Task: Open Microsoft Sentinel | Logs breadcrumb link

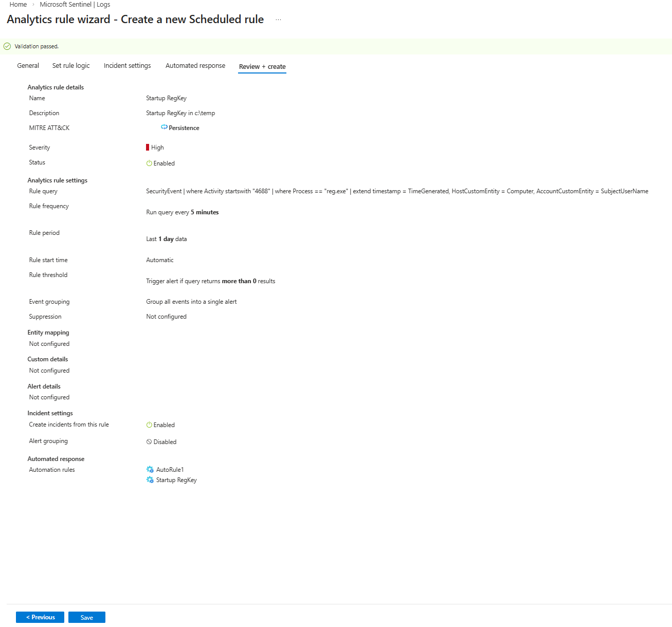Action: click(75, 5)
